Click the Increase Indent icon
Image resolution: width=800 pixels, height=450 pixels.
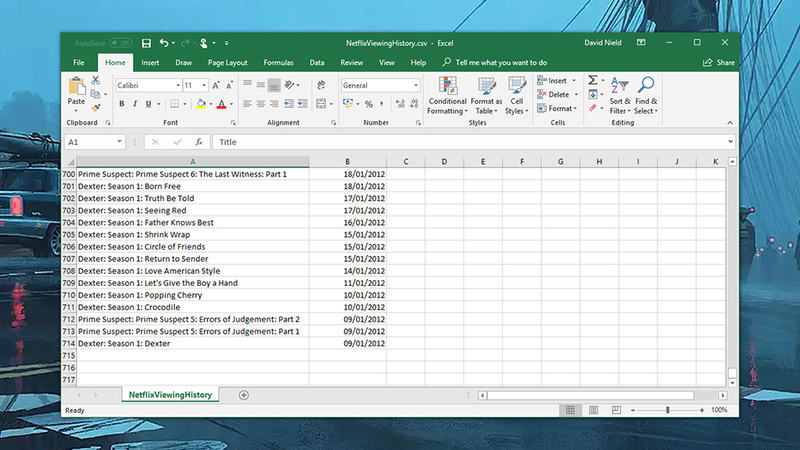point(303,104)
